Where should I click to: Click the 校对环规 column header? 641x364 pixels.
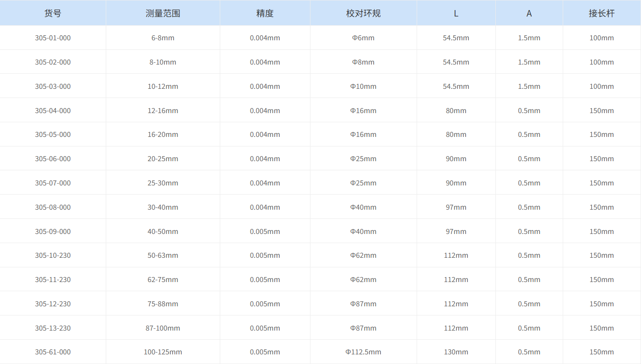(x=363, y=13)
